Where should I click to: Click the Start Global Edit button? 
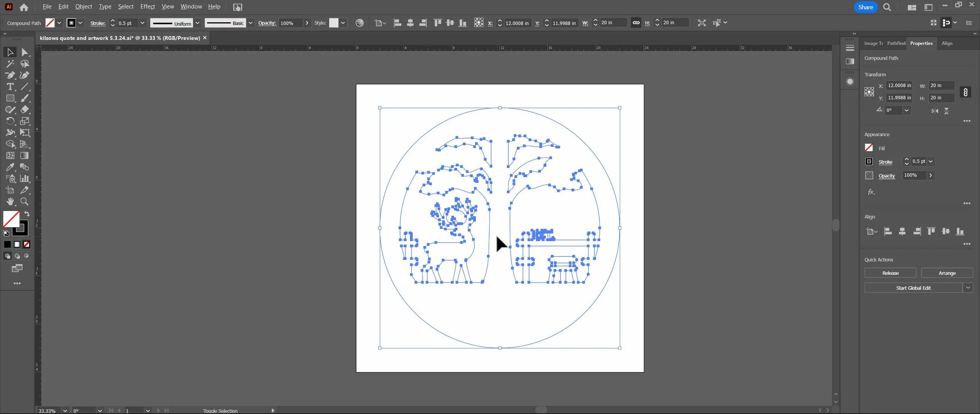tap(913, 288)
